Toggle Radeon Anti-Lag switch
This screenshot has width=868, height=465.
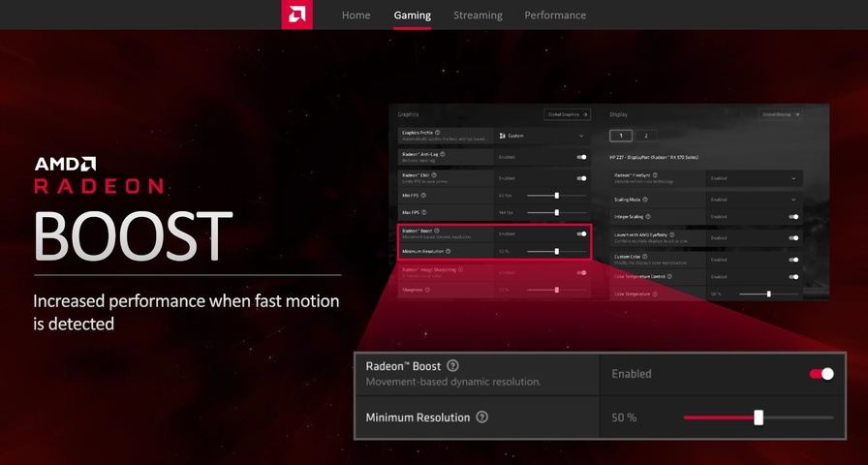coord(581,157)
